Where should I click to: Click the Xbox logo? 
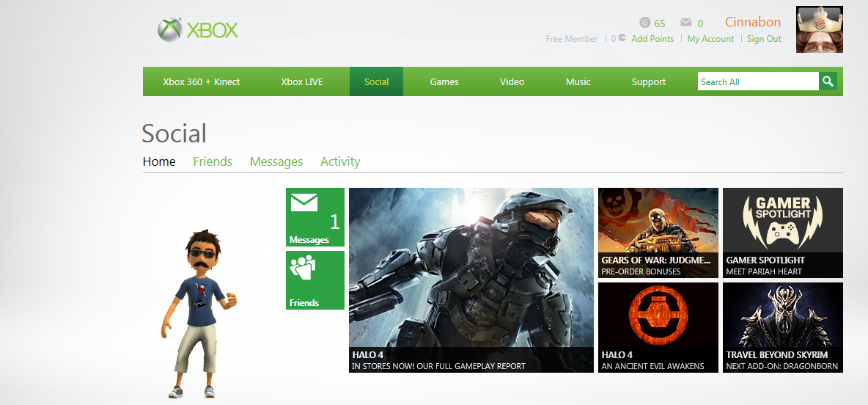pos(198,30)
